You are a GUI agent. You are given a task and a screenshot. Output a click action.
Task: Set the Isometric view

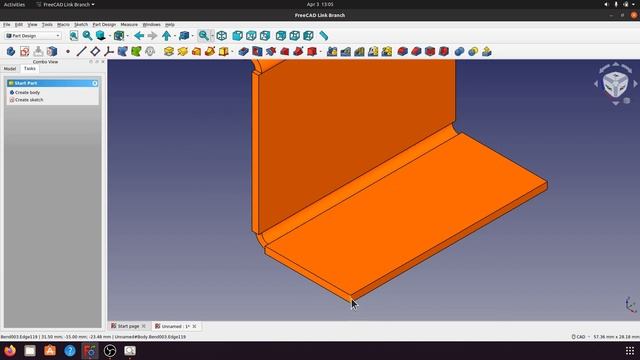point(222,36)
